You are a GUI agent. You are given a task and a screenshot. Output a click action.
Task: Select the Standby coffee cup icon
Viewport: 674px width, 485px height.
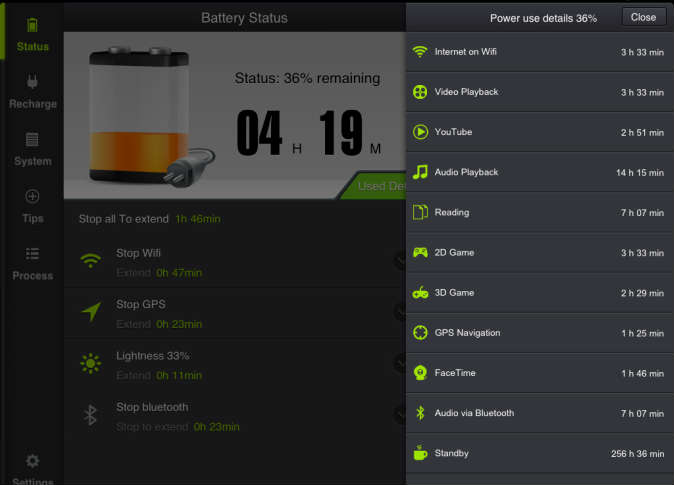click(x=420, y=453)
